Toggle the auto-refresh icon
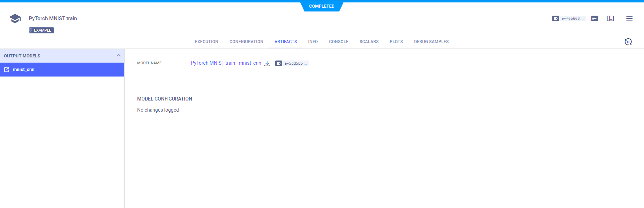 (x=628, y=42)
